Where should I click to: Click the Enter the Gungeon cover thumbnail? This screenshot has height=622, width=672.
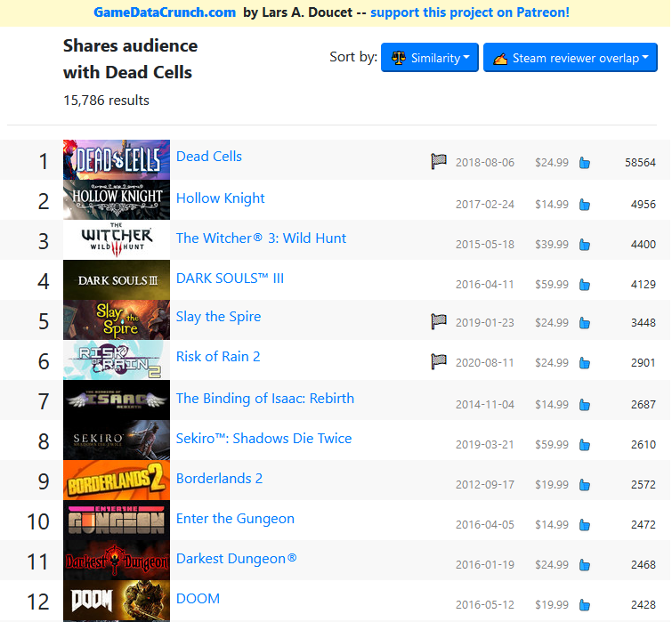click(x=117, y=521)
